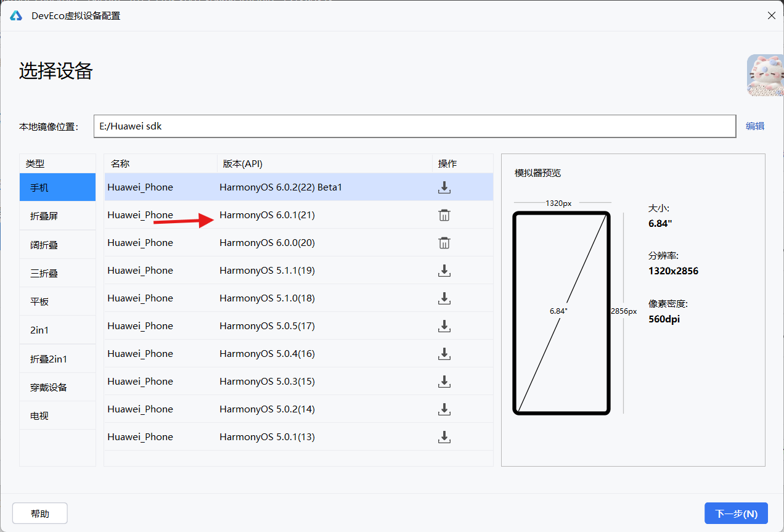
Task: Select row HarmonyOS 6.0.1(21)
Action: pos(298,215)
